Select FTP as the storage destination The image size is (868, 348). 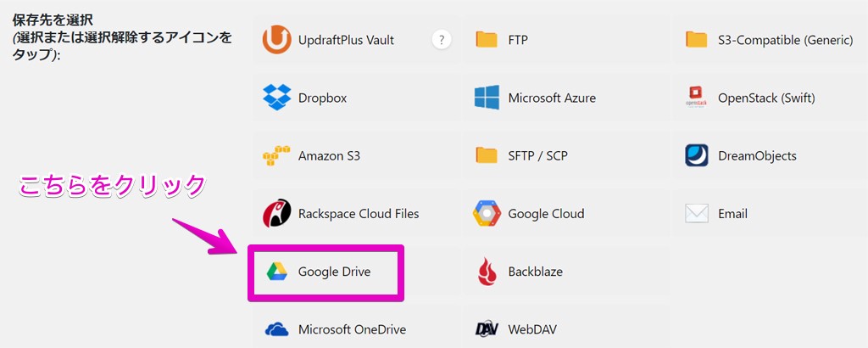[x=518, y=40]
